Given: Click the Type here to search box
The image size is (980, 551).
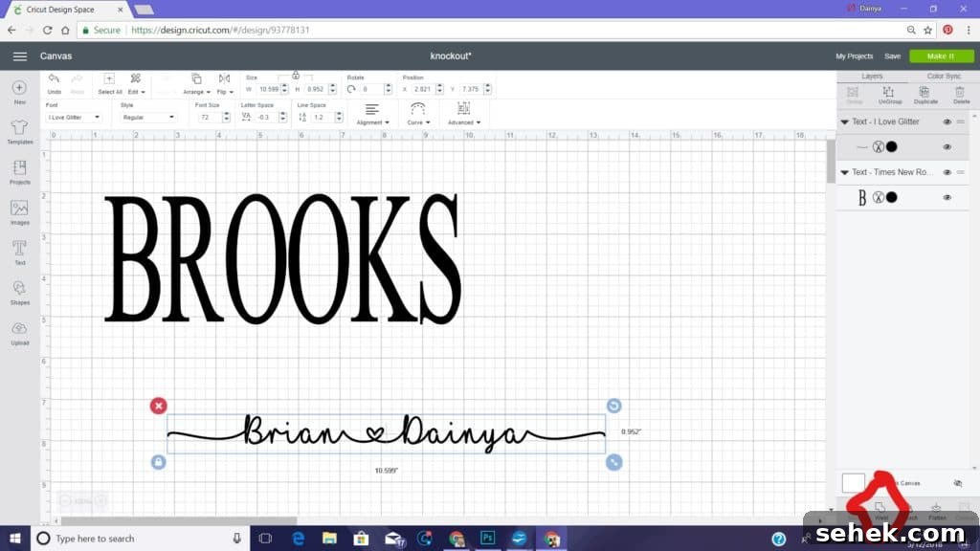Looking at the screenshot, I should coord(140,539).
